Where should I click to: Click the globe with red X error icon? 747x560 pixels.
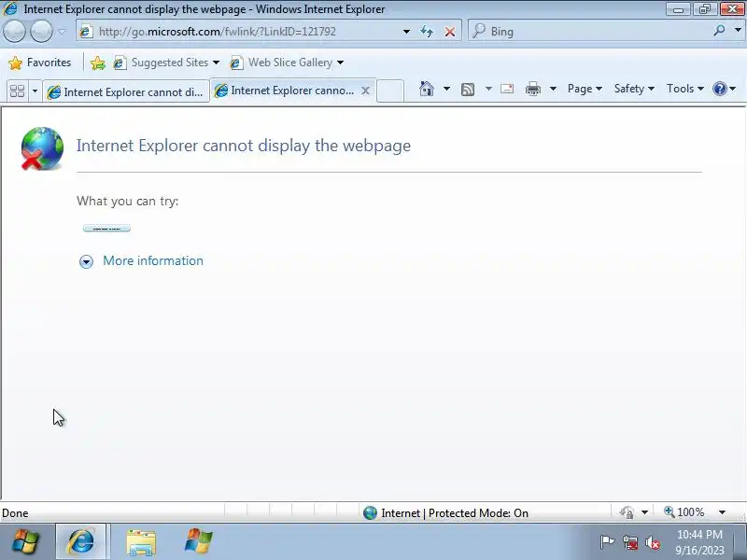(42, 148)
